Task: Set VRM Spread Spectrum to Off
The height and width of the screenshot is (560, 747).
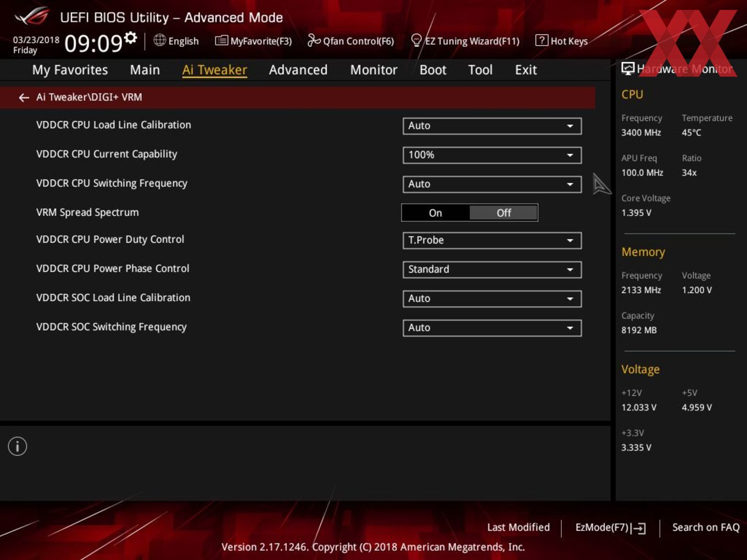Action: pyautogui.click(x=504, y=213)
